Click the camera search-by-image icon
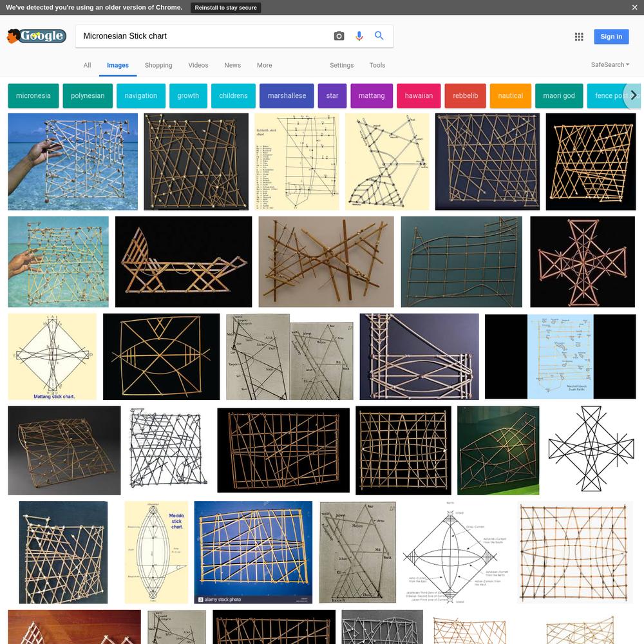The image size is (644, 644). click(339, 36)
